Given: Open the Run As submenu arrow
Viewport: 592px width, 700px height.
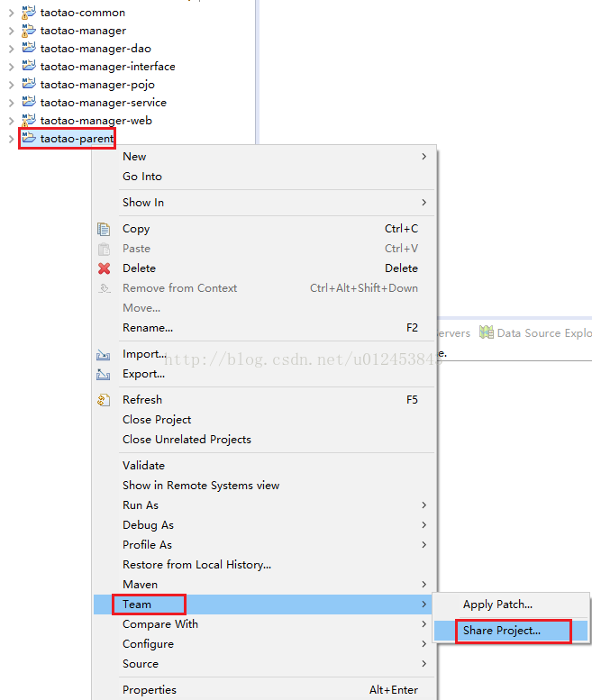Looking at the screenshot, I should [x=424, y=505].
